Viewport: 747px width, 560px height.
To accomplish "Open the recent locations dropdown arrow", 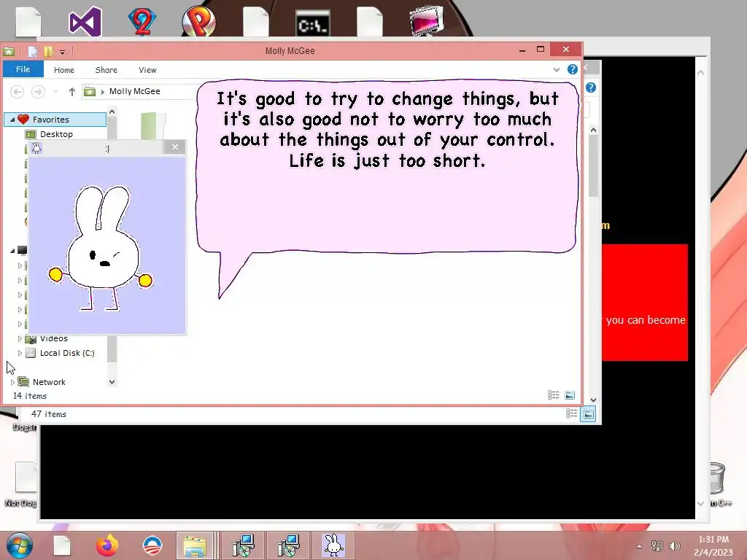I will tap(55, 91).
